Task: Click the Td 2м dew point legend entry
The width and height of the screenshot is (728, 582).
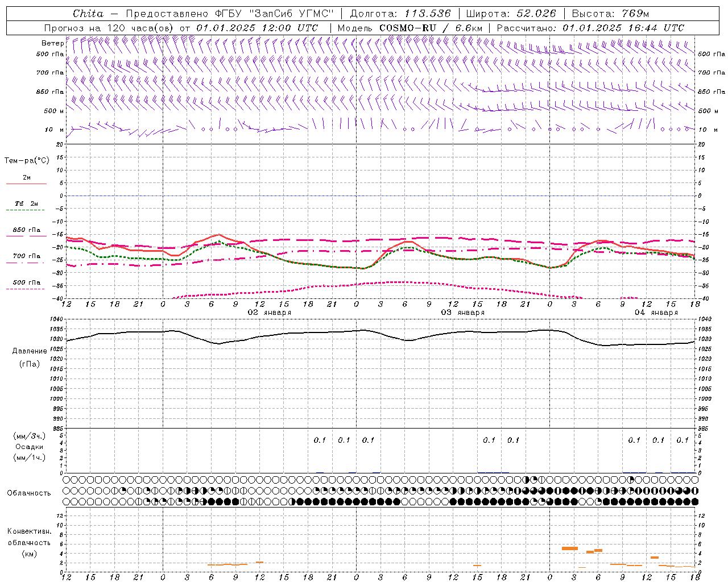Action: tap(27, 203)
